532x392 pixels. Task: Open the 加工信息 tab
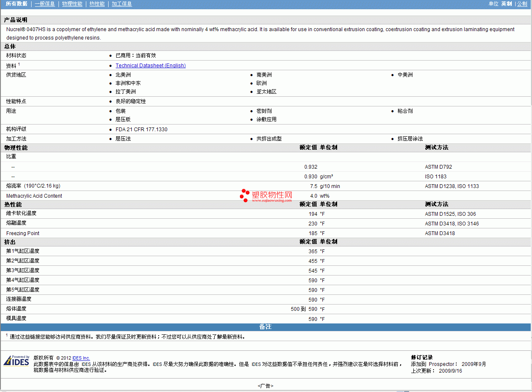pyautogui.click(x=122, y=4)
